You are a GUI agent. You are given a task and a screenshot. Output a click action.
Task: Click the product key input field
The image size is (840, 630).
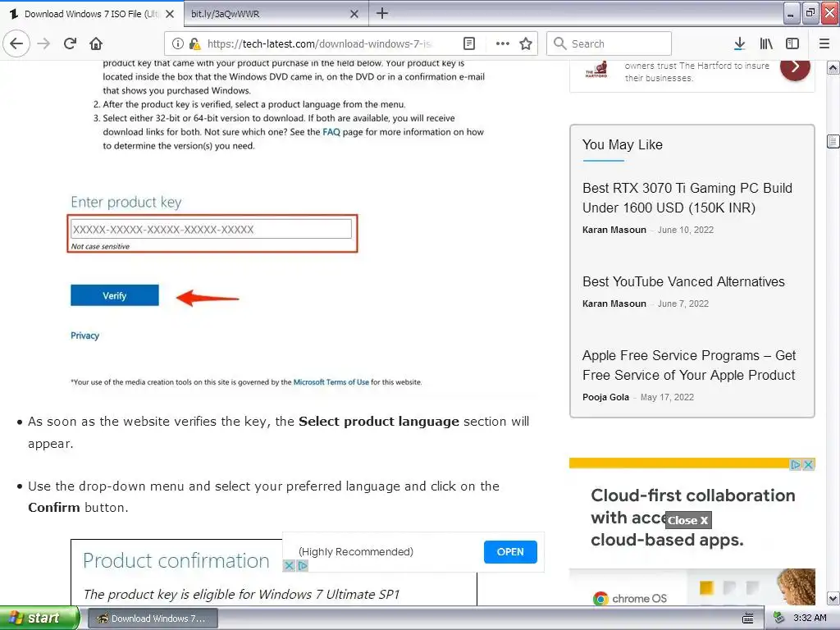click(x=211, y=230)
